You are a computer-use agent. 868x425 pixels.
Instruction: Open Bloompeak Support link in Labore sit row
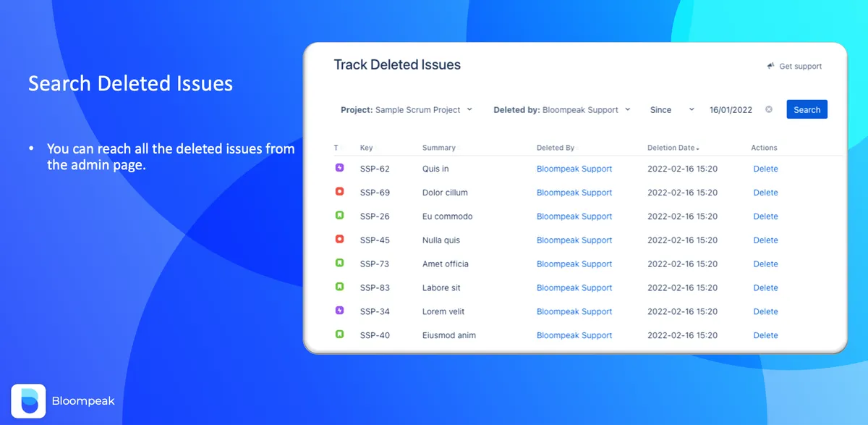(x=574, y=288)
